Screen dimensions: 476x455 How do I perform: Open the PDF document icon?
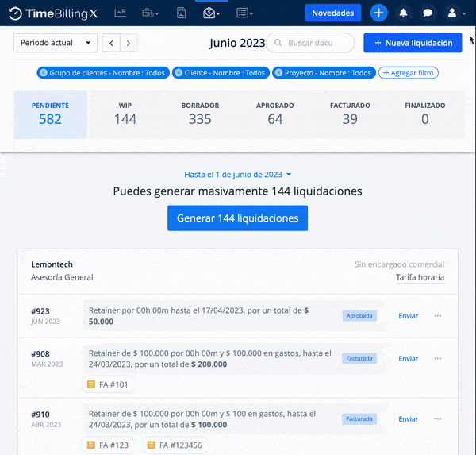181,13
